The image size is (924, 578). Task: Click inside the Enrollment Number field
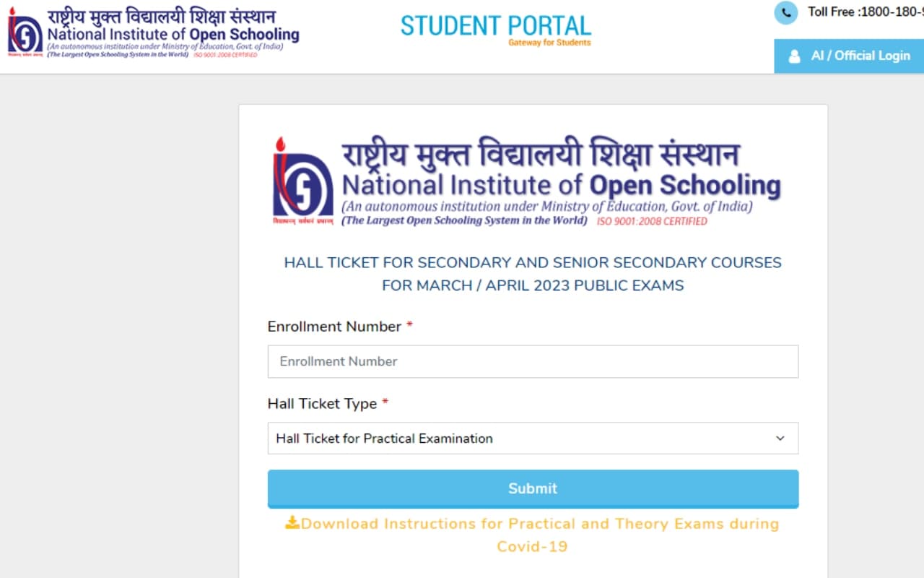tap(533, 361)
